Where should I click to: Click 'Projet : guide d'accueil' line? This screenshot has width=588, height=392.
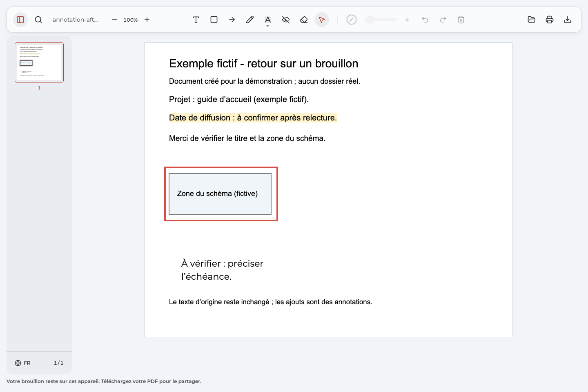(239, 100)
